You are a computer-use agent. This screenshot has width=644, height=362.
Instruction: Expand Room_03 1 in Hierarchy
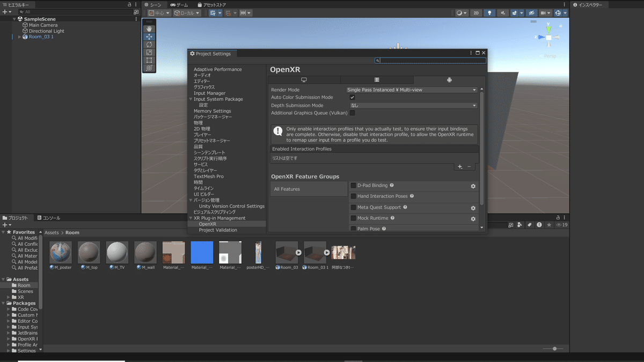coord(19,37)
